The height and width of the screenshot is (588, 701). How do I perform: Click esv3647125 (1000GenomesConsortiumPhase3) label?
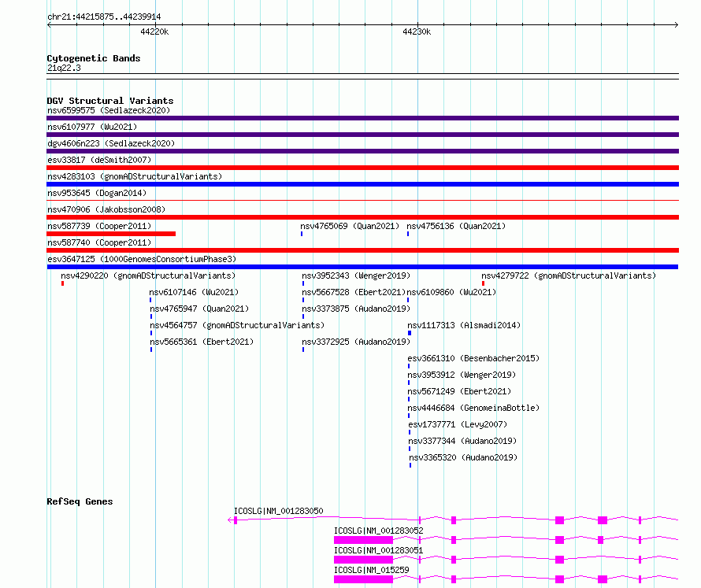tap(142, 259)
